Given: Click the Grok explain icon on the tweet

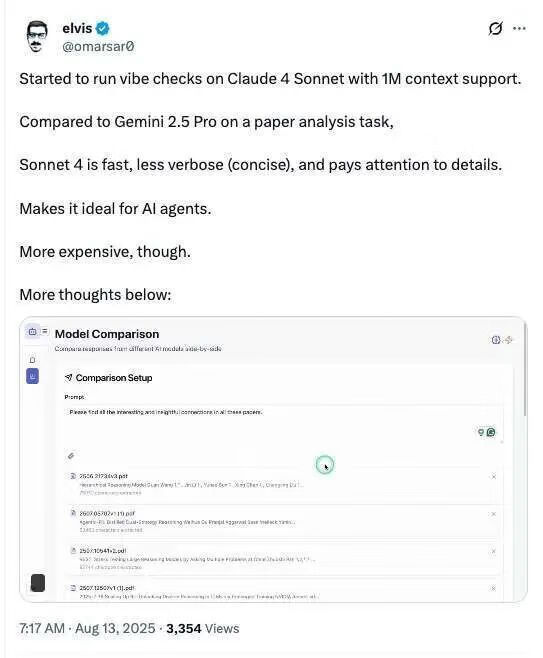Looking at the screenshot, I should (495, 29).
